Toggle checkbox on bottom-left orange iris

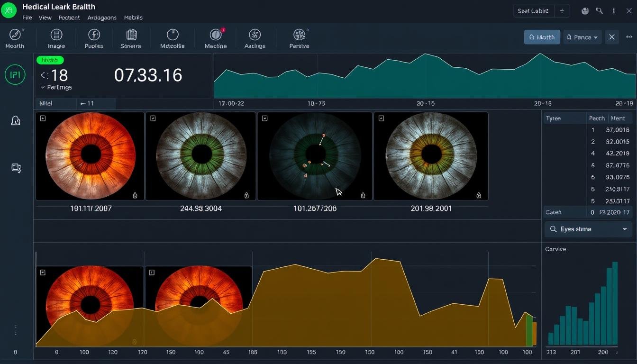tap(43, 273)
